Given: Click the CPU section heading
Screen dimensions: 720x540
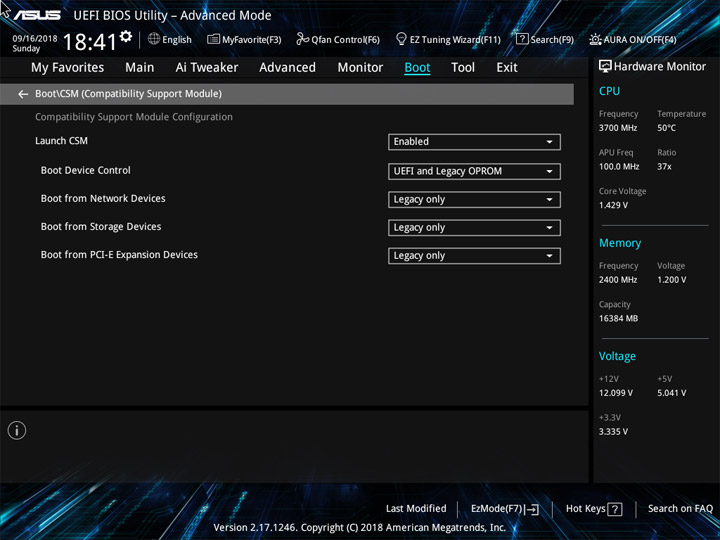Looking at the screenshot, I should 609,91.
